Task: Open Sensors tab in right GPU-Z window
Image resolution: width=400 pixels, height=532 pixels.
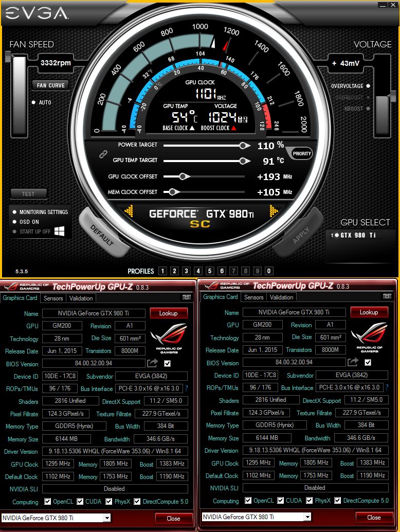Action: coord(253,297)
